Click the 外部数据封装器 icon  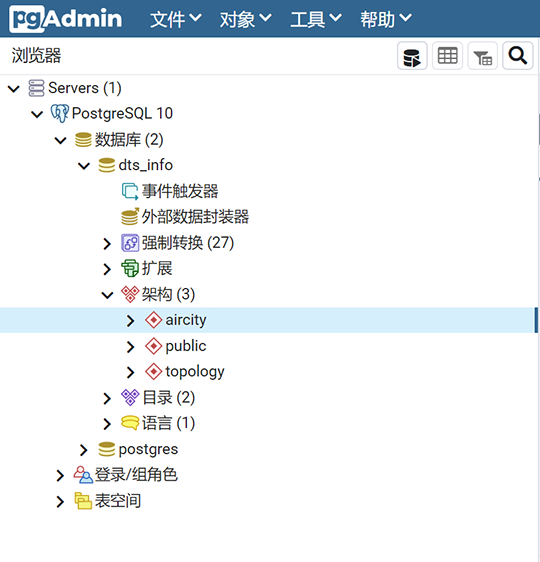(130, 216)
